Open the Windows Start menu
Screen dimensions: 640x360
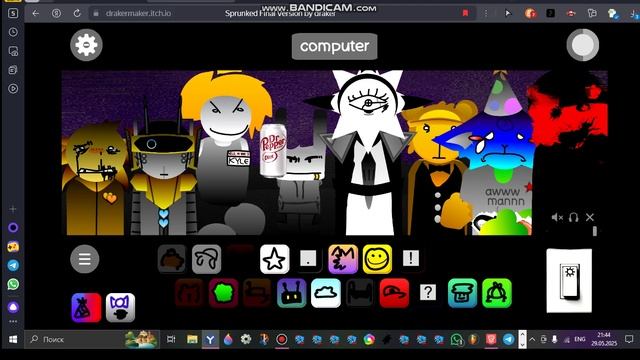[x=13, y=339]
